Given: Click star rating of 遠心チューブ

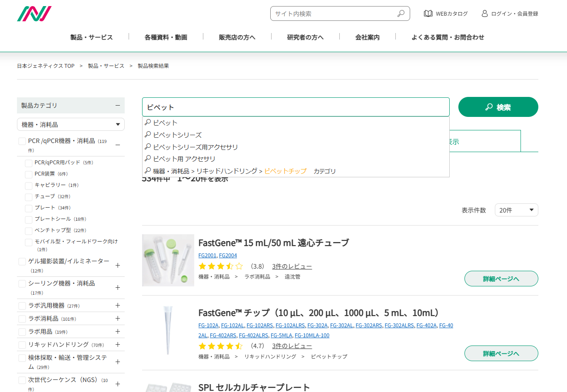Looking at the screenshot, I should tap(221, 266).
